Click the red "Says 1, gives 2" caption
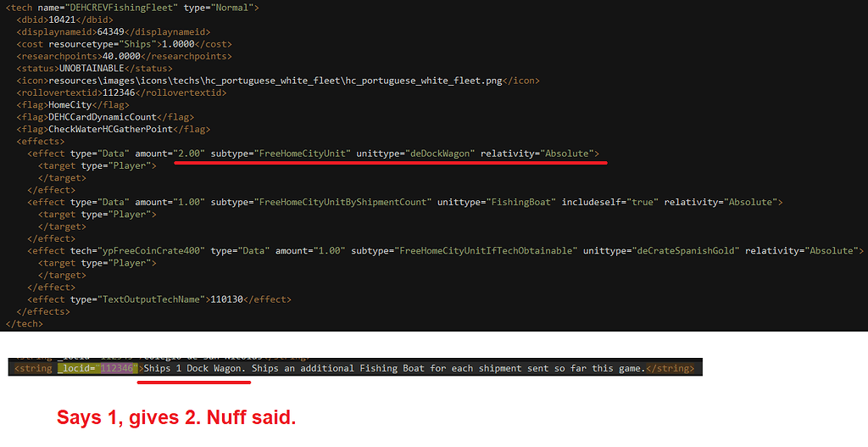Screen dimensions: 868x447 (175, 416)
